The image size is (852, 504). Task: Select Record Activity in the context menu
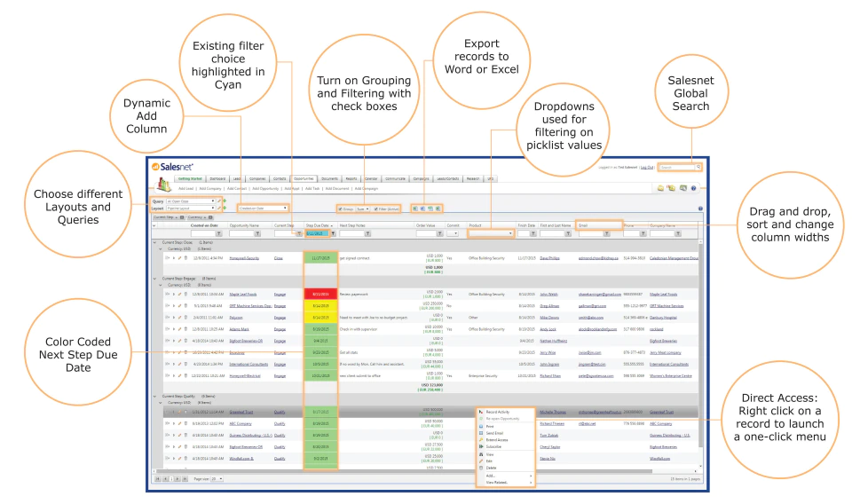[498, 413]
